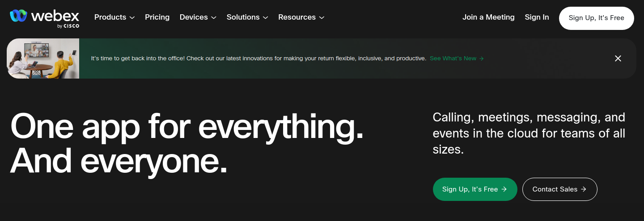This screenshot has width=644, height=221.
Task: Click the Contact Sales arrow icon
Action: 584,189
